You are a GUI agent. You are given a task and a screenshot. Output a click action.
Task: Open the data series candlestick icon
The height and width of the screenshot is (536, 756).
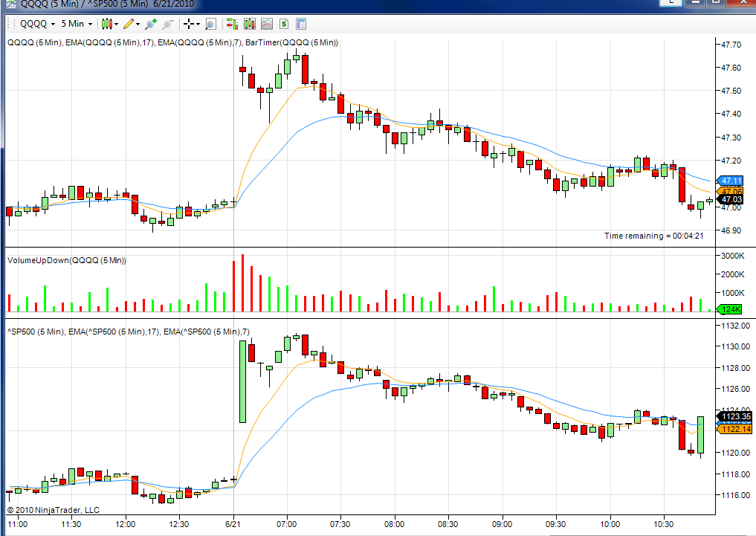tap(249, 24)
